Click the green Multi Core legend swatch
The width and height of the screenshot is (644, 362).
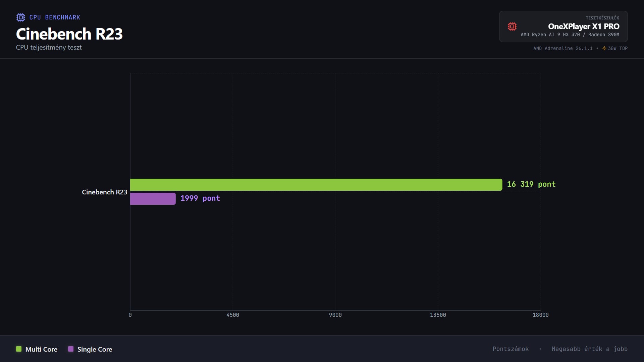click(x=19, y=349)
